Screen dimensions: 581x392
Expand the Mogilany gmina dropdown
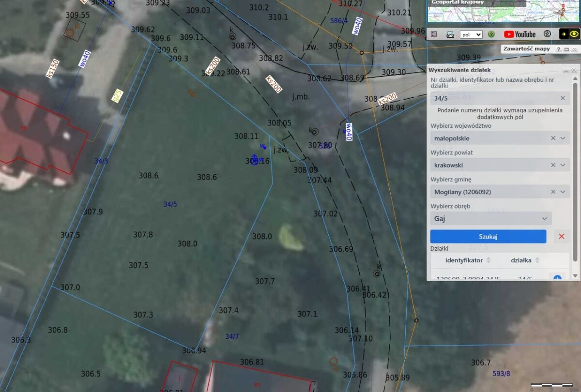coord(563,192)
